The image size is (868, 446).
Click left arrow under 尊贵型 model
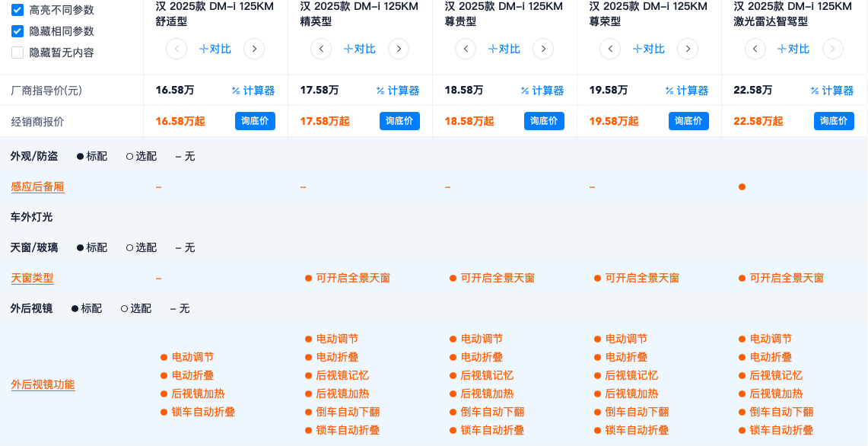pyautogui.click(x=466, y=49)
